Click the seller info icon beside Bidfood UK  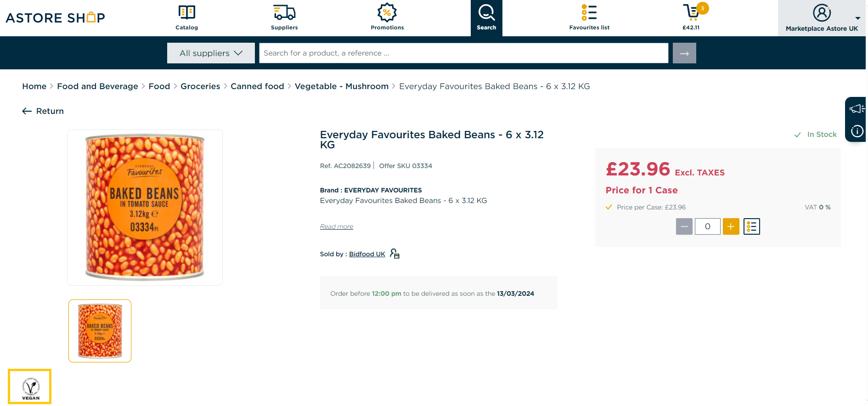point(395,254)
